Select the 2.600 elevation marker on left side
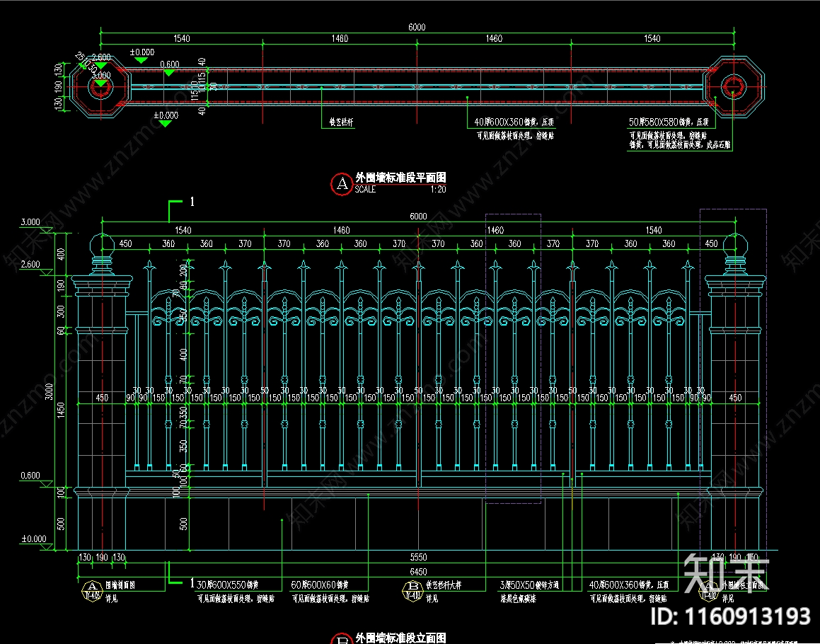820x644 pixels. pyautogui.click(x=30, y=265)
